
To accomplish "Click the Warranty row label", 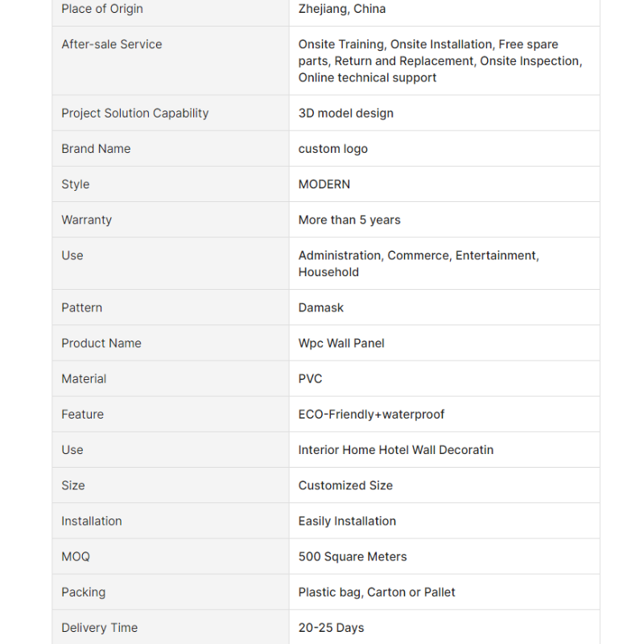I will point(87,220).
